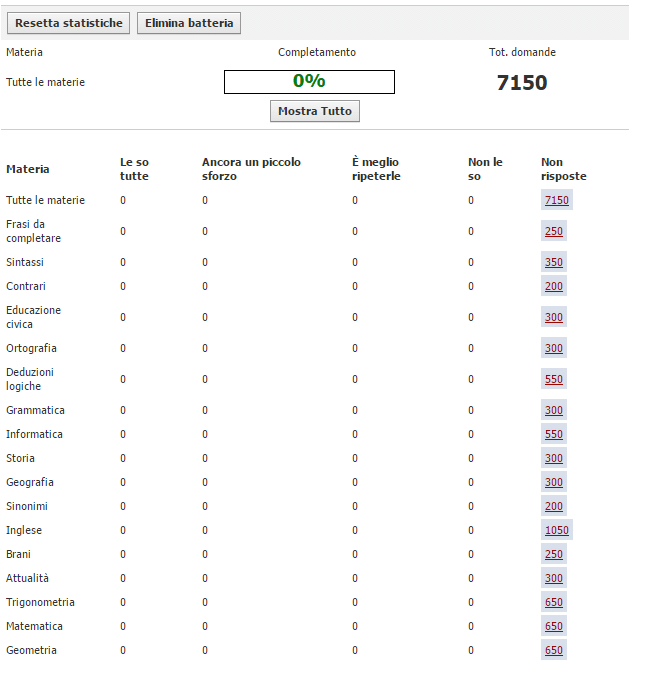Click the Inglese 1050 link
The height and width of the screenshot is (690, 653).
click(557, 530)
